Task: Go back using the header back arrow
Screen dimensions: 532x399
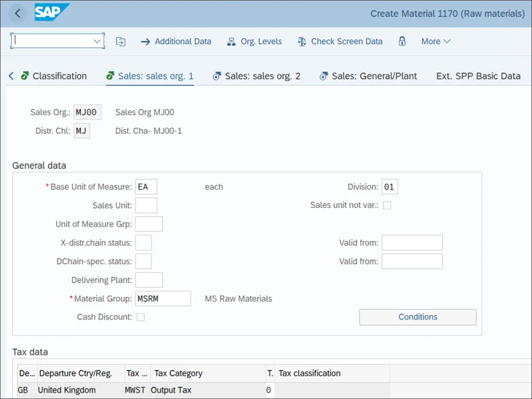Action: coord(17,14)
